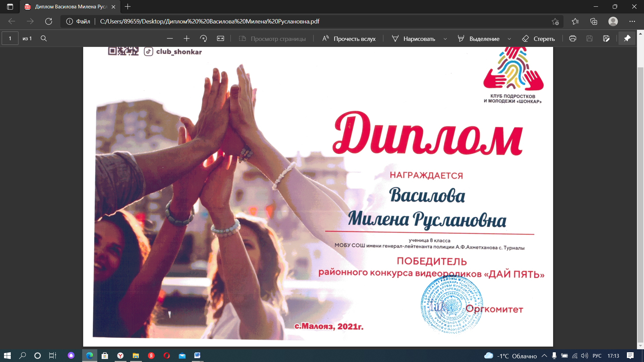Open the tab actions menu icon

10,7
